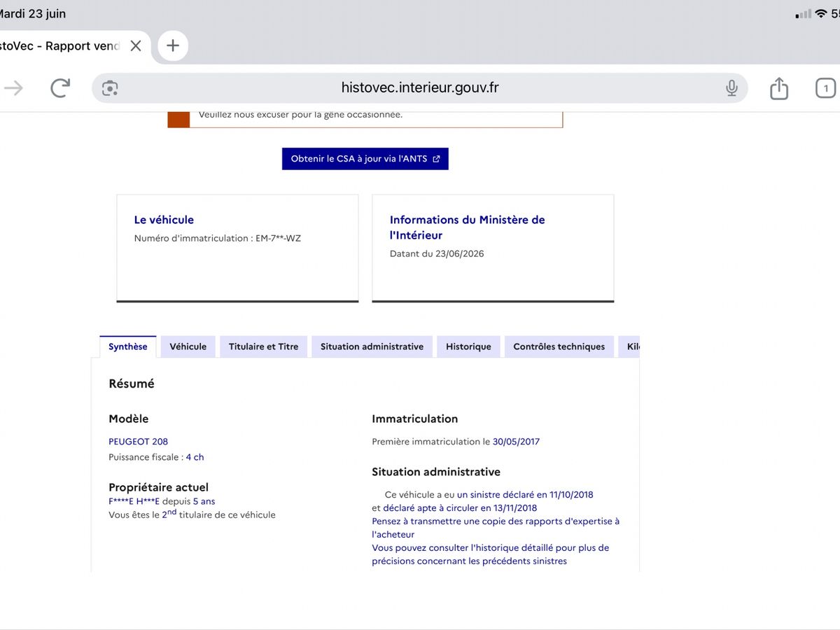
Task: Select the partially hidden Kilométrage tab
Action: (x=629, y=346)
